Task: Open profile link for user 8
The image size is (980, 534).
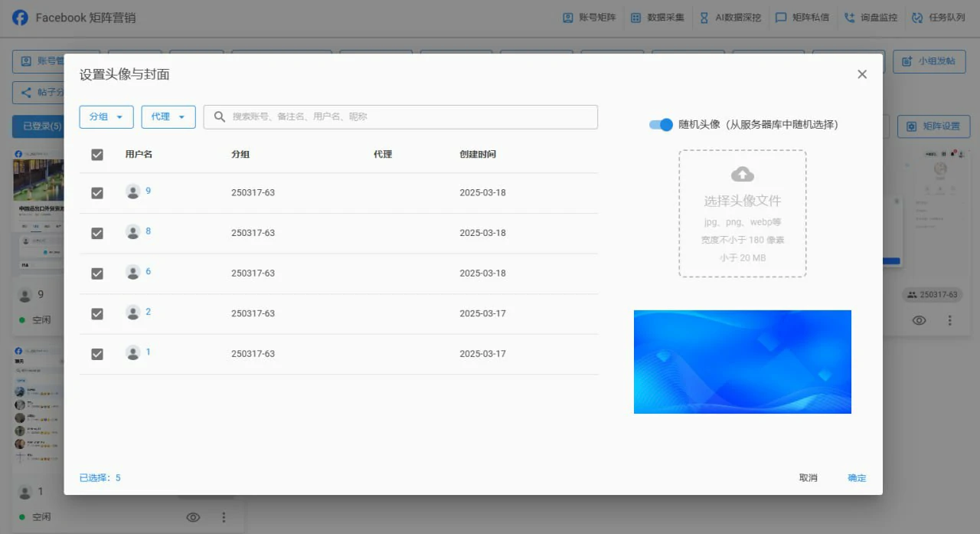Action: point(149,233)
